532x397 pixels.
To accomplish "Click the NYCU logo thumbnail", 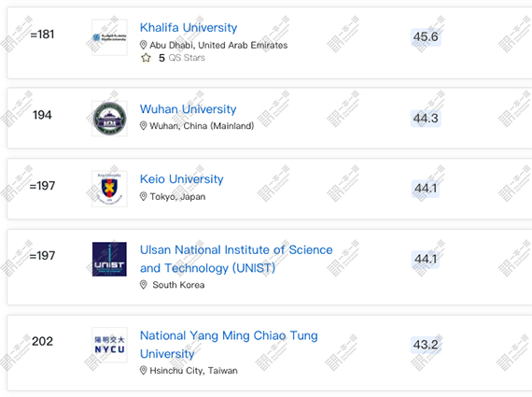I will tap(109, 345).
